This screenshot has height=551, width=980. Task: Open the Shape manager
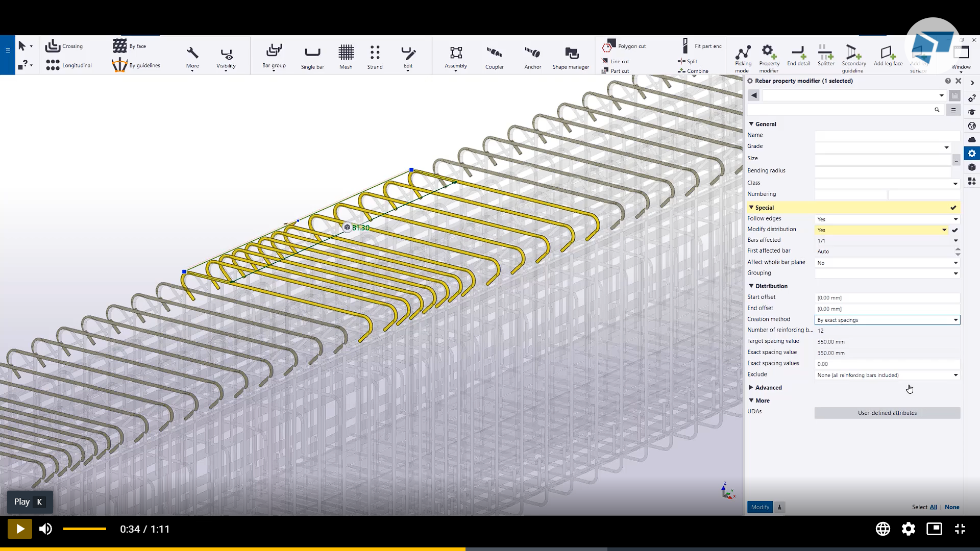coord(571,56)
